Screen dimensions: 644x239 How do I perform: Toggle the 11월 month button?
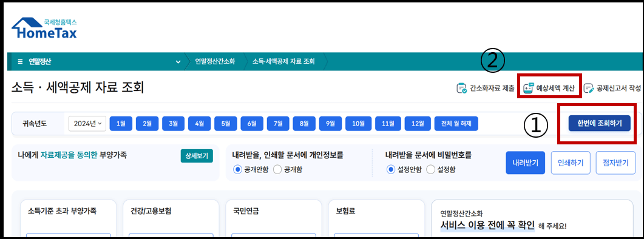[x=388, y=123]
